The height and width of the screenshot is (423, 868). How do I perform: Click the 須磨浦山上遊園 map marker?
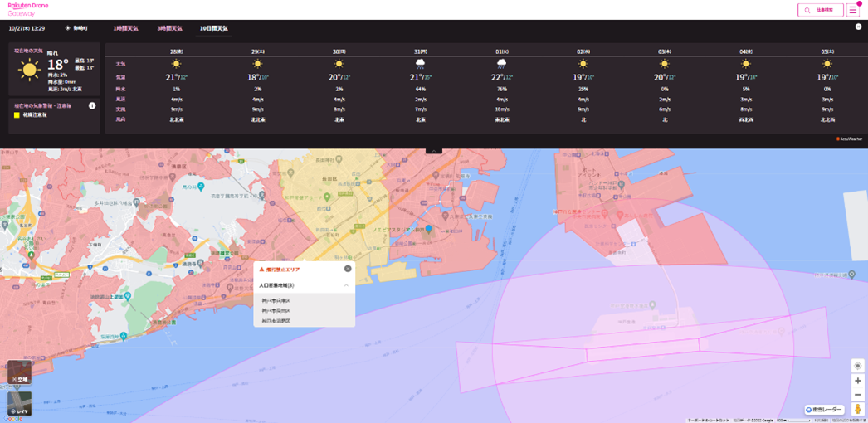point(128,296)
